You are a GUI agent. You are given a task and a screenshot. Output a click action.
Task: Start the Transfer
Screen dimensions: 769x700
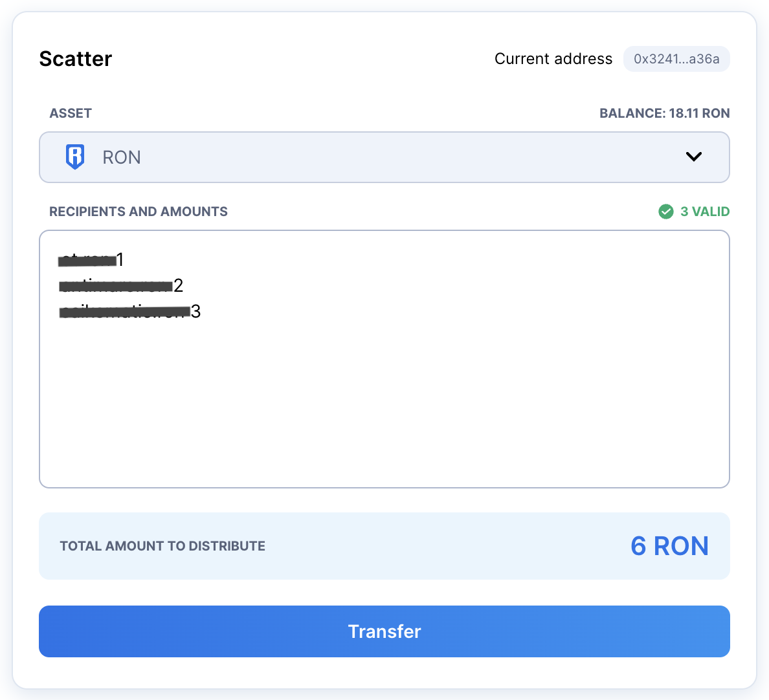pyautogui.click(x=384, y=631)
